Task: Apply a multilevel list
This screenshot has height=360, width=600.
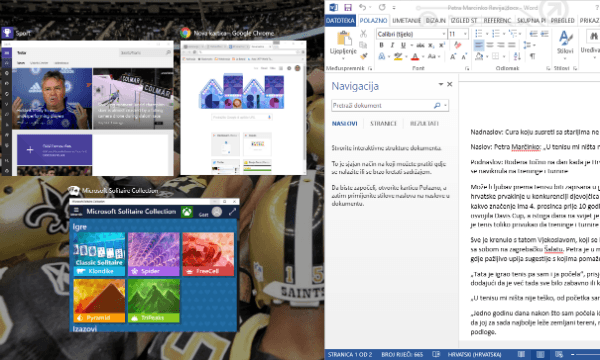Action: (512, 34)
